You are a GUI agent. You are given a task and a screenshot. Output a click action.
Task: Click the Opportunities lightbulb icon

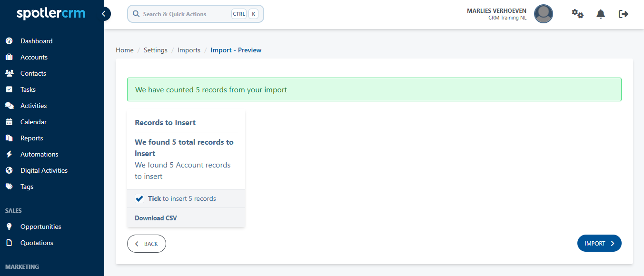pos(9,227)
